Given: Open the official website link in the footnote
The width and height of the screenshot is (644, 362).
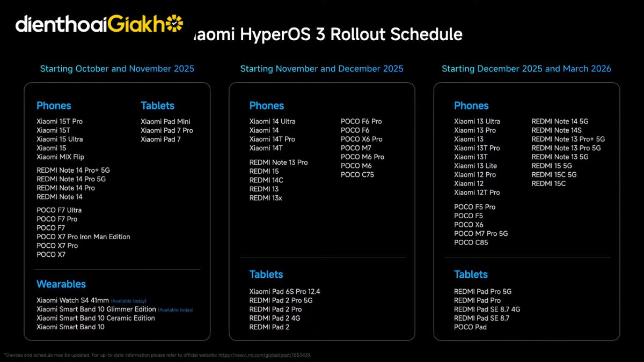Looking at the screenshot, I should tap(265, 355).
